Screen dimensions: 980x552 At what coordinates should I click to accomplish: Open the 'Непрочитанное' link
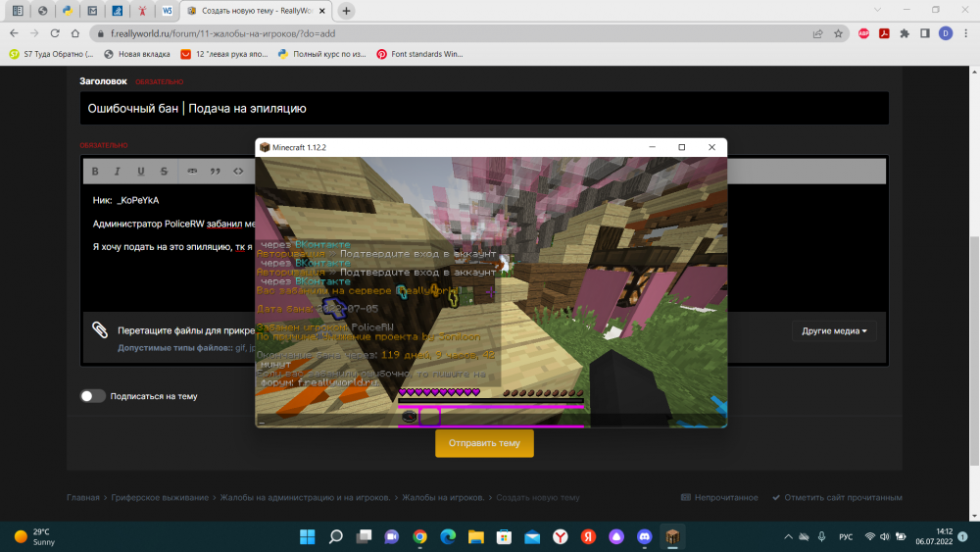pyautogui.click(x=719, y=498)
